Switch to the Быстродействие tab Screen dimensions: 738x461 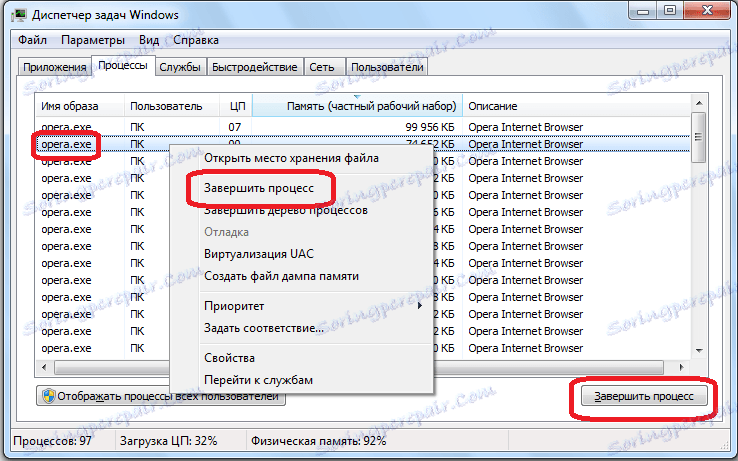[255, 67]
